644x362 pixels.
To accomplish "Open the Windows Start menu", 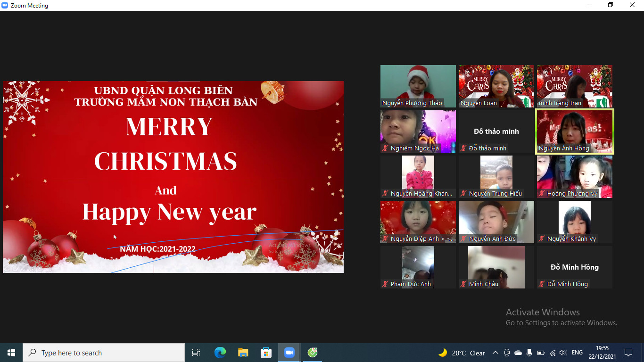I will tap(11, 353).
